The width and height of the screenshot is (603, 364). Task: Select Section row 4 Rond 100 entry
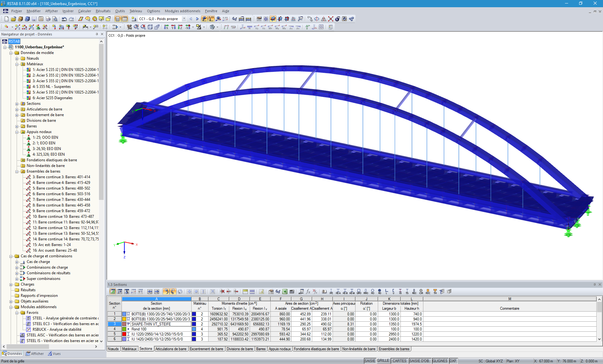click(x=155, y=329)
